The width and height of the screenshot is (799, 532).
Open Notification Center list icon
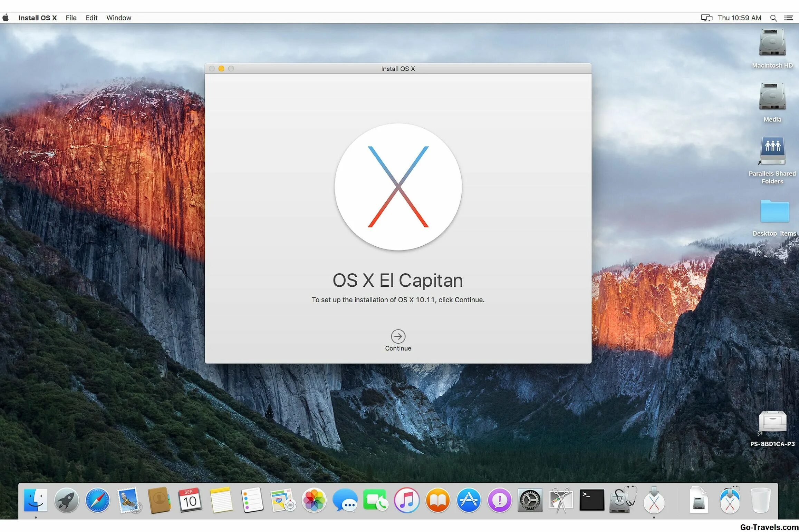(x=789, y=18)
